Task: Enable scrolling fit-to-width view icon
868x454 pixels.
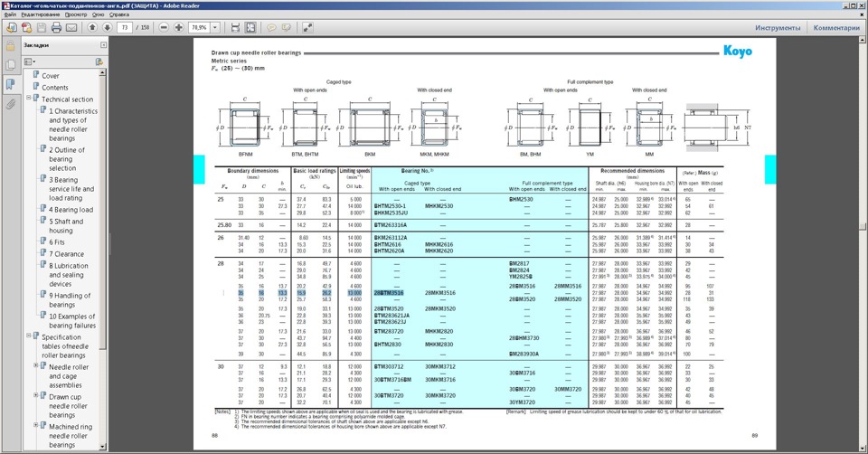Action: [236, 27]
